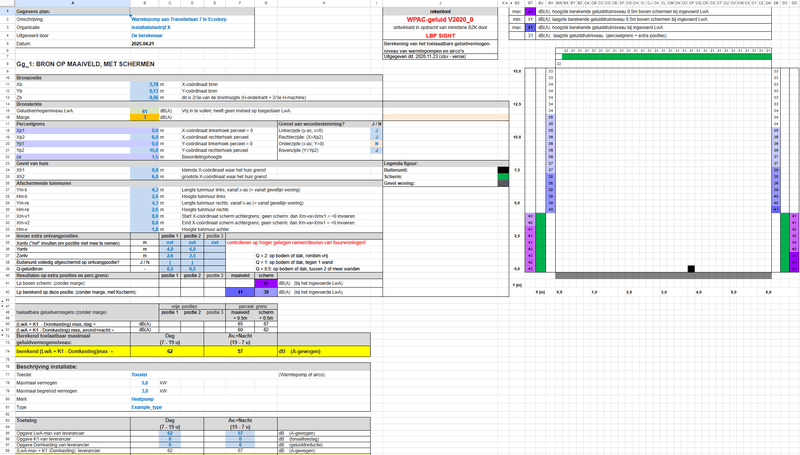Select the Geluidvermogenniveau LwA value 61
This screenshot has width=800, height=455.
pyautogui.click(x=144, y=111)
